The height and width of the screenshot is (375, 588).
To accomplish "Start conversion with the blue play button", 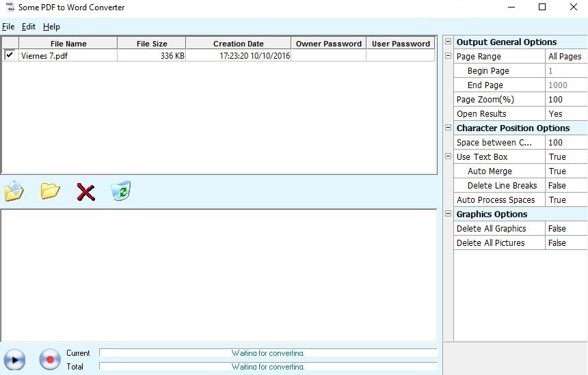I will [x=14, y=360].
